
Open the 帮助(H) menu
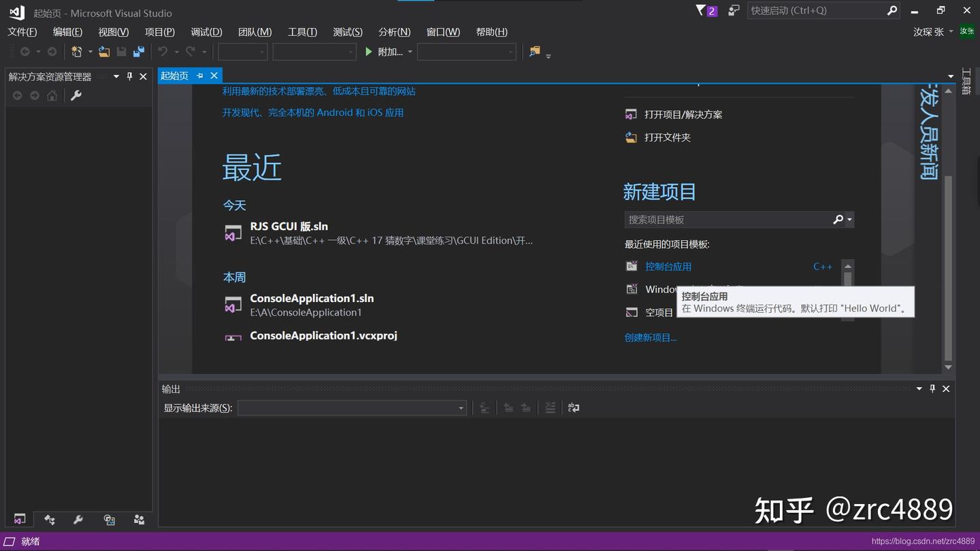click(x=491, y=32)
